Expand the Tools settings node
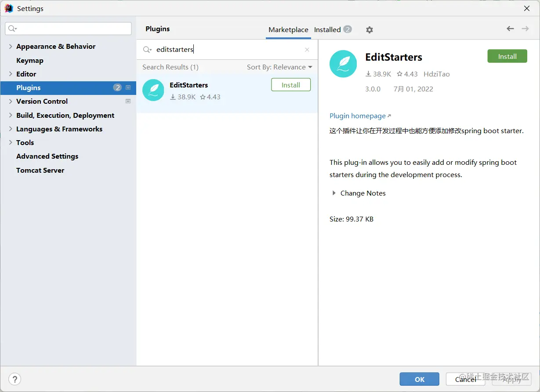540x392 pixels. click(x=11, y=142)
